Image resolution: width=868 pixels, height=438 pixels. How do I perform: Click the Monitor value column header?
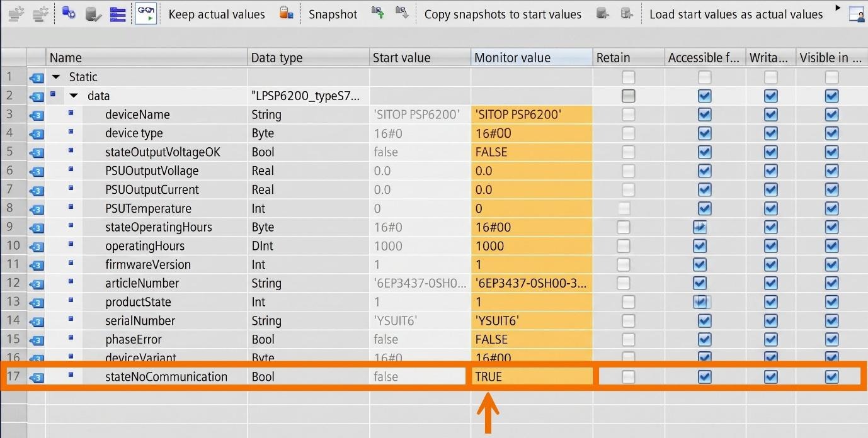[532, 57]
